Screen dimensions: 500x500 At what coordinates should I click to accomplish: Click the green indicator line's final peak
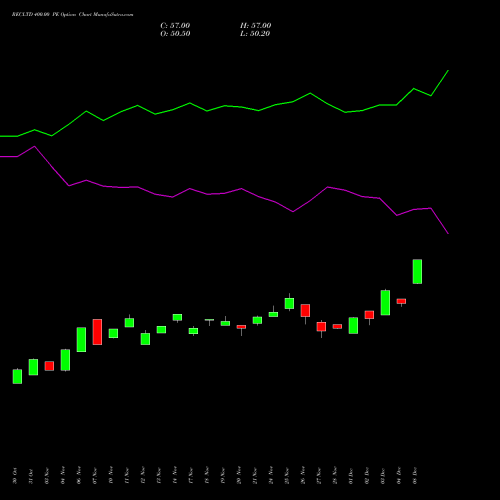point(448,71)
